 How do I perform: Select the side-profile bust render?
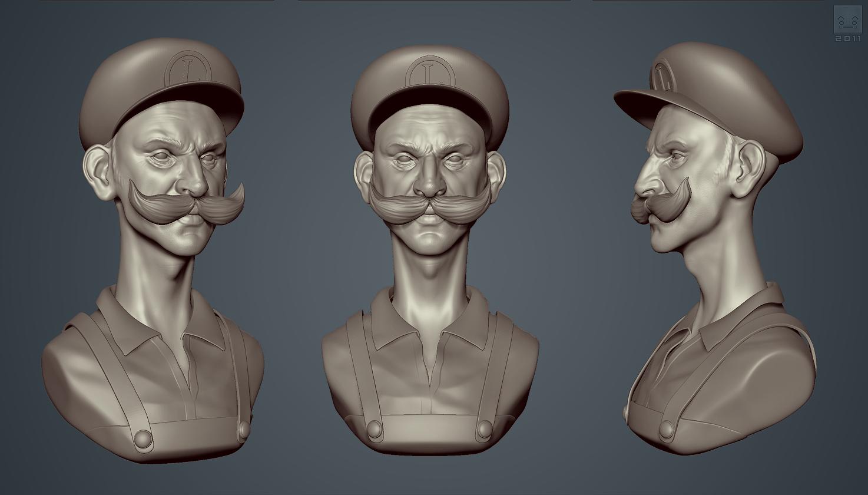click(x=714, y=247)
